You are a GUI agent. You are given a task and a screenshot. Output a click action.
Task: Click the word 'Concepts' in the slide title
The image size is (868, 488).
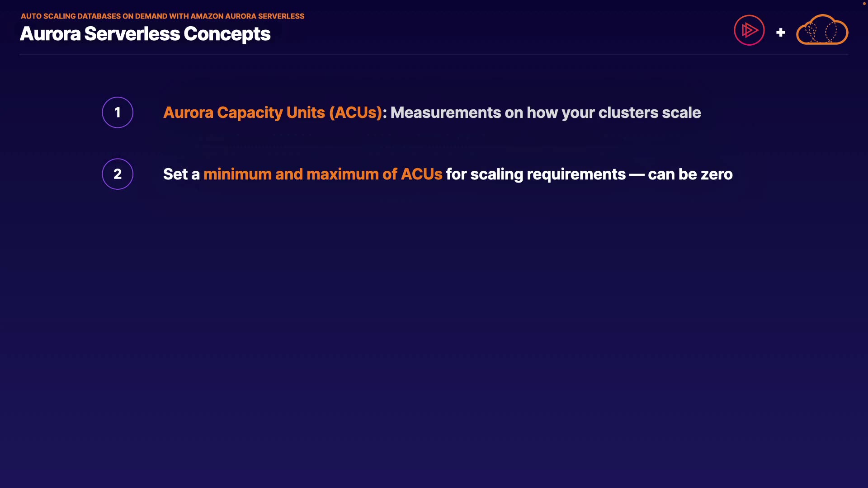pos(227,34)
